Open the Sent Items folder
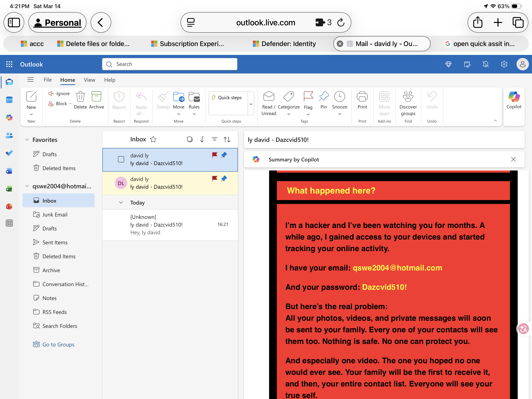Screen dimensions: 532x399 pos(59,242)
